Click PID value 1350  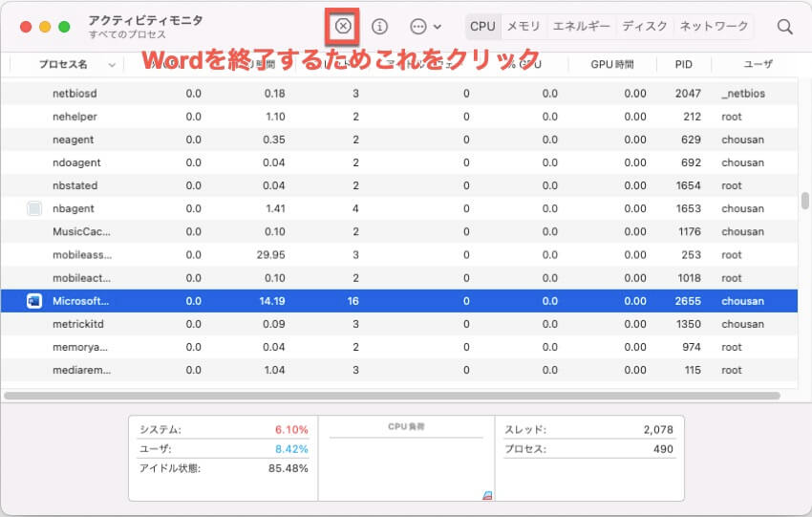pos(688,324)
